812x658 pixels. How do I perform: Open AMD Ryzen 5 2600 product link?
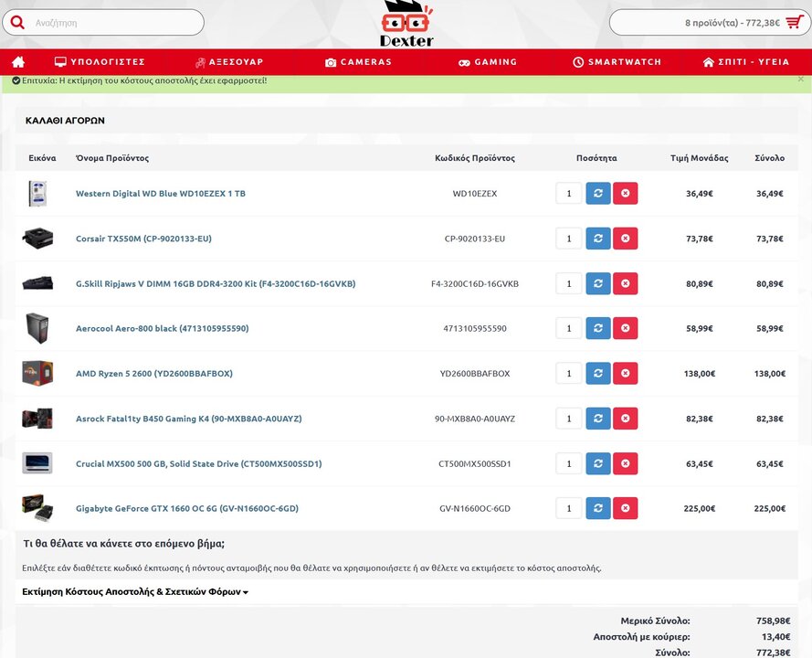coord(153,374)
